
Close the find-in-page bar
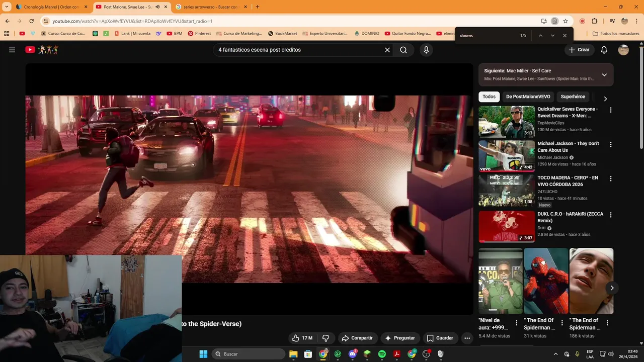point(565,36)
